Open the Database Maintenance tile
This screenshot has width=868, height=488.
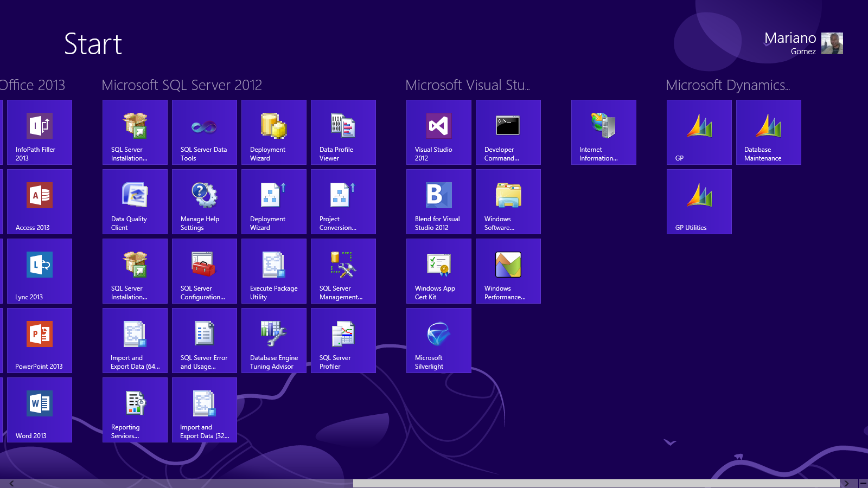[768, 132]
